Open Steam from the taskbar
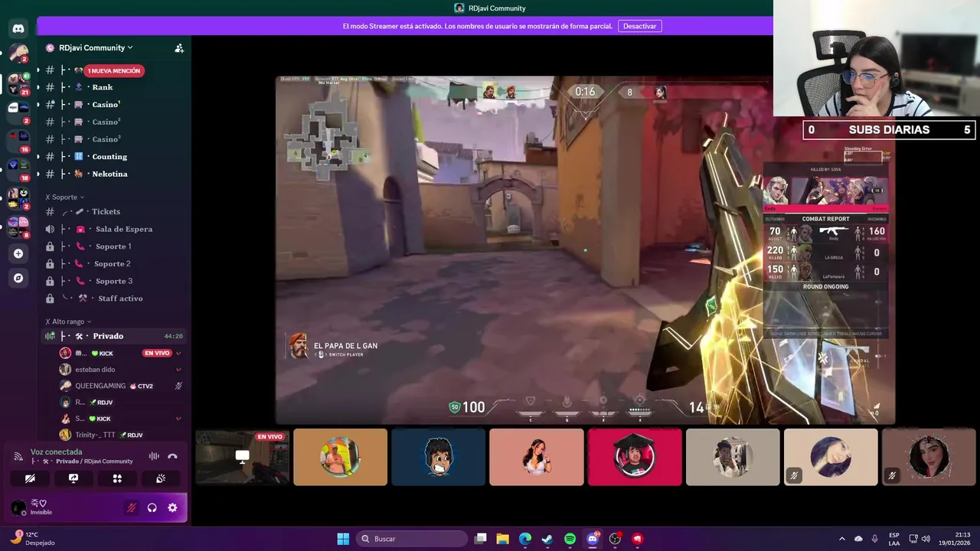Screen dimensions: 980x551 point(547,539)
